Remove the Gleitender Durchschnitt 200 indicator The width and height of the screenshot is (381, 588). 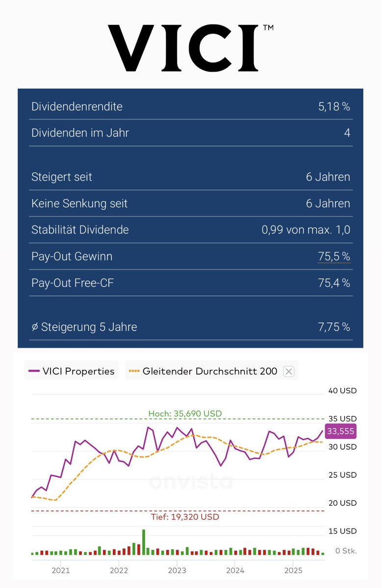tap(289, 372)
